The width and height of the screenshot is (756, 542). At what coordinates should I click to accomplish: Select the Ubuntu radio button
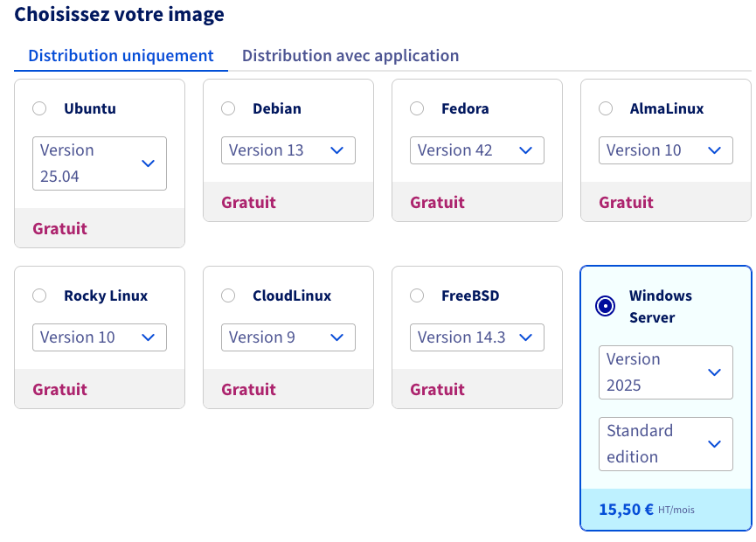(39, 108)
